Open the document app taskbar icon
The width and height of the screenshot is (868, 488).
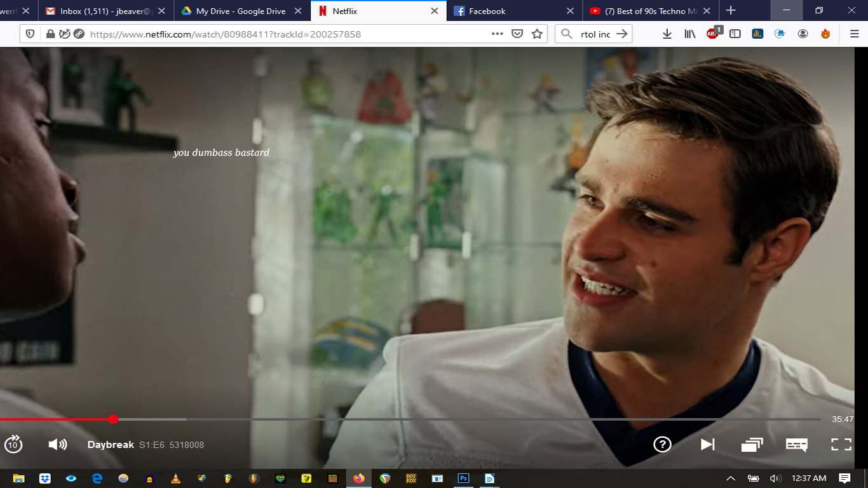point(489,478)
